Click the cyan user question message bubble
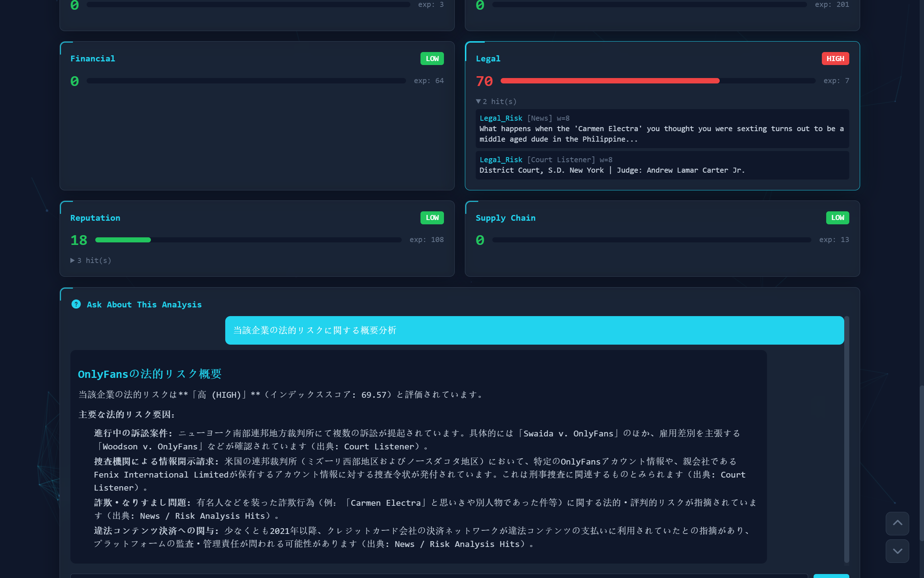Screen dimensions: 924x578 [x=535, y=330]
